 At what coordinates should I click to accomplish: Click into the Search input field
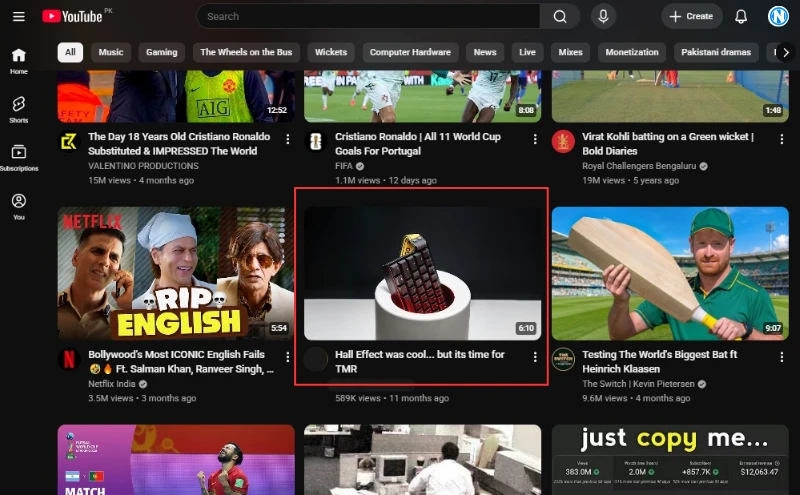point(368,16)
